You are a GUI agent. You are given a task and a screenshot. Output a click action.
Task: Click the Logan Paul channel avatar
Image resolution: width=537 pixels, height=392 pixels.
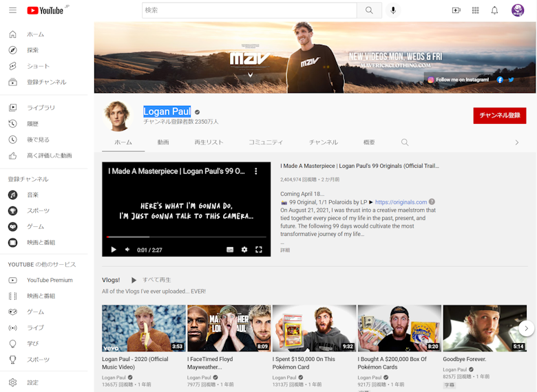(x=118, y=116)
